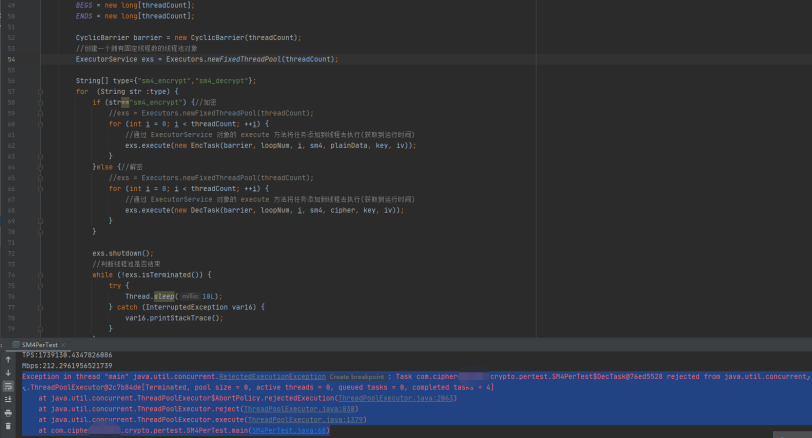Clear console with the trash icon
The width and height of the screenshot is (812, 438).
point(8,426)
